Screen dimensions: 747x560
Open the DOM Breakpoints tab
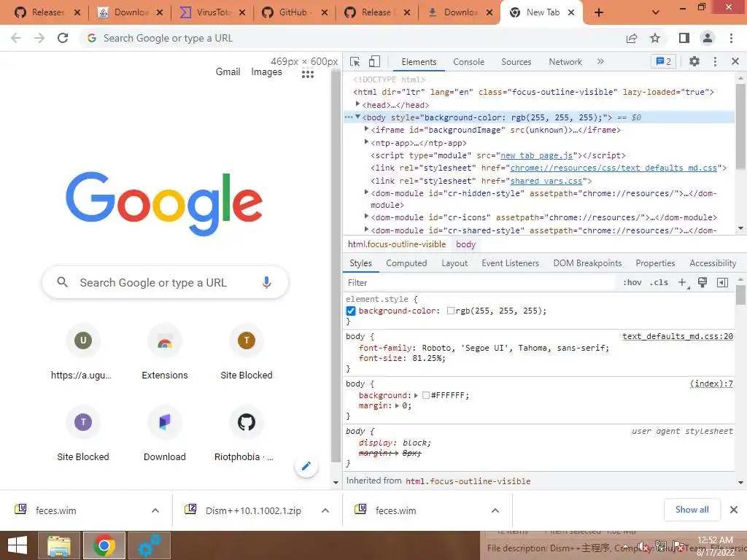[x=587, y=263]
